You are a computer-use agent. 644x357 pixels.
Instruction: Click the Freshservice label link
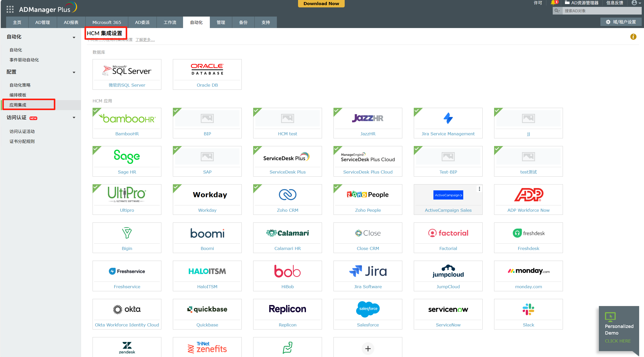(127, 287)
